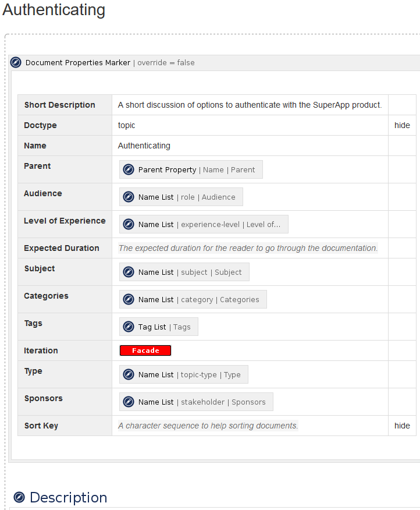Click the Categories Name List pencil icon
Image resolution: width=420 pixels, height=510 pixels.
(129, 300)
